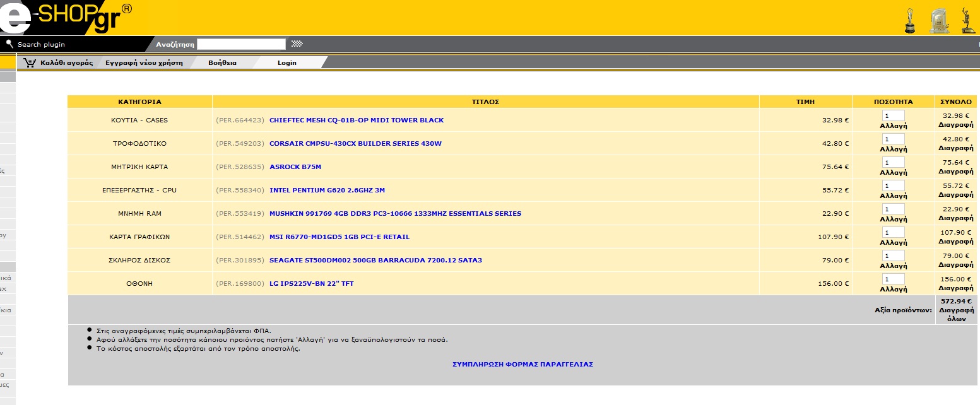Focus the Αναζήτηση search input field

(x=241, y=44)
